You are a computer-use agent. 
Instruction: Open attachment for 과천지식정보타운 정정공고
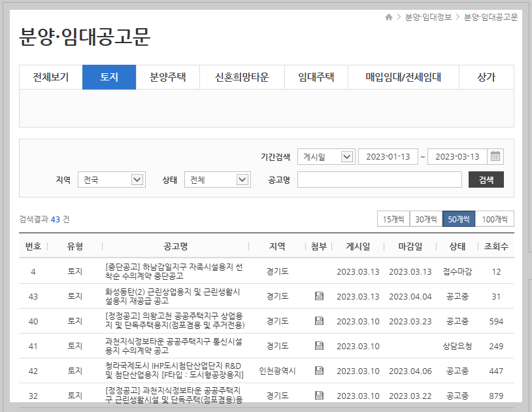click(x=318, y=395)
